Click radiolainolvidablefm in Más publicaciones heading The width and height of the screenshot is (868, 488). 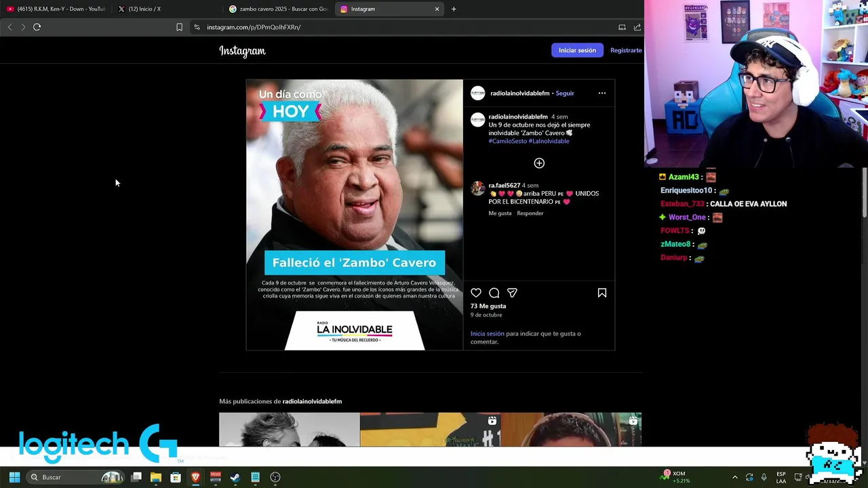coord(312,401)
